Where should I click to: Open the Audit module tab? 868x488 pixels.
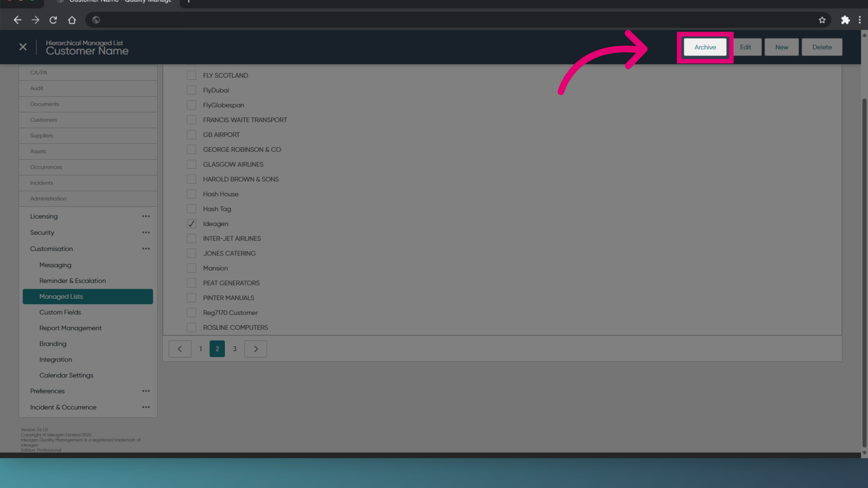coord(88,89)
